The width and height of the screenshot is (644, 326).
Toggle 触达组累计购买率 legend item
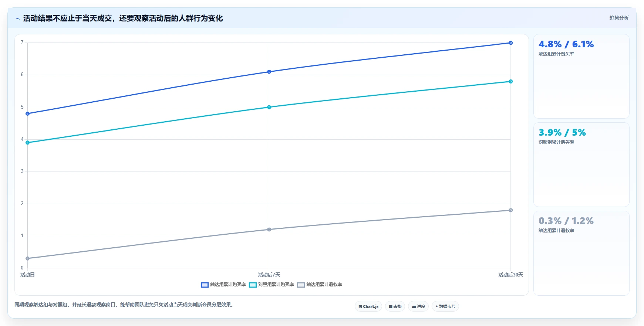[x=223, y=285]
